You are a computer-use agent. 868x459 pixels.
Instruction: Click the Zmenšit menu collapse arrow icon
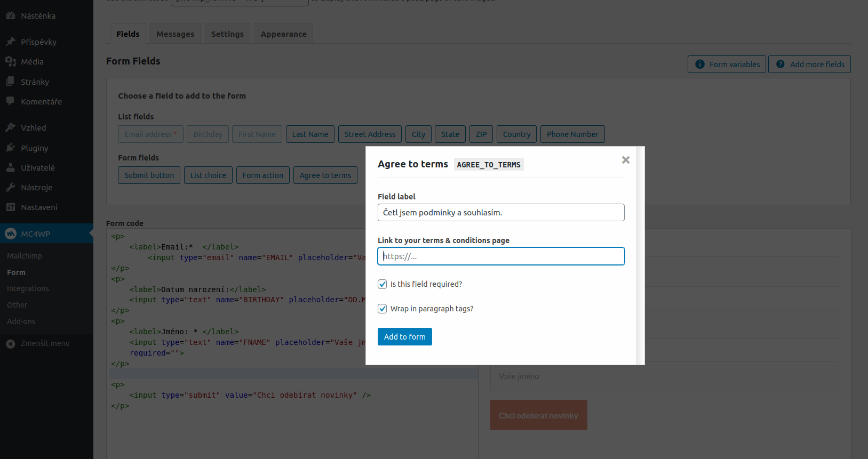(x=11, y=344)
